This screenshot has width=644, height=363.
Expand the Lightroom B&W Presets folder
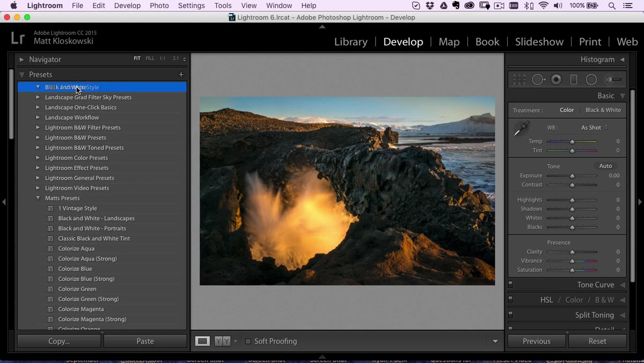[x=38, y=137]
